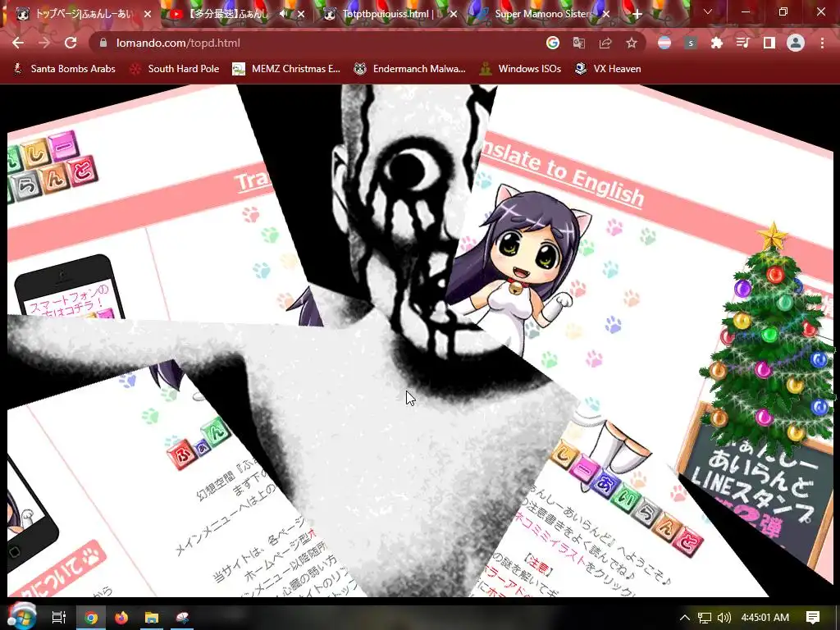
Task: View site information via the lock icon
Action: coord(103,43)
